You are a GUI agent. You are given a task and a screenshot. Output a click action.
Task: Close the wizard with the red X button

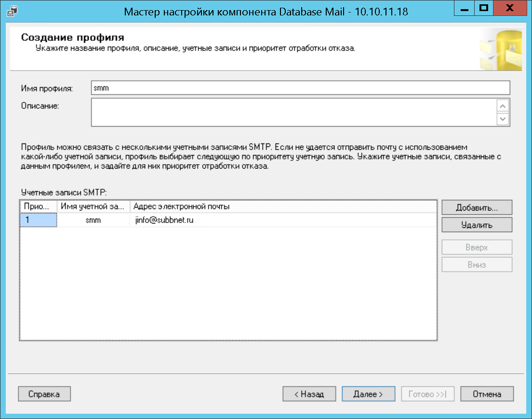510,9
